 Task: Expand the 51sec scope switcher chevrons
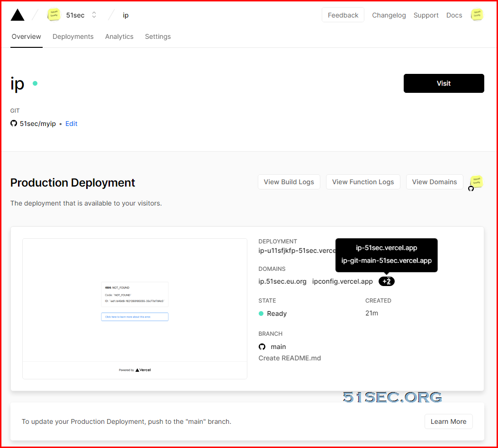(94, 15)
